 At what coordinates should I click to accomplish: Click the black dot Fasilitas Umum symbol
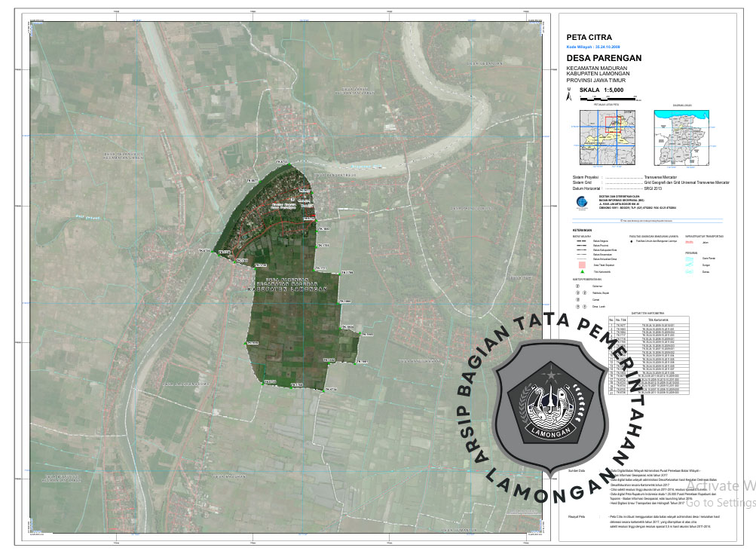(x=632, y=243)
